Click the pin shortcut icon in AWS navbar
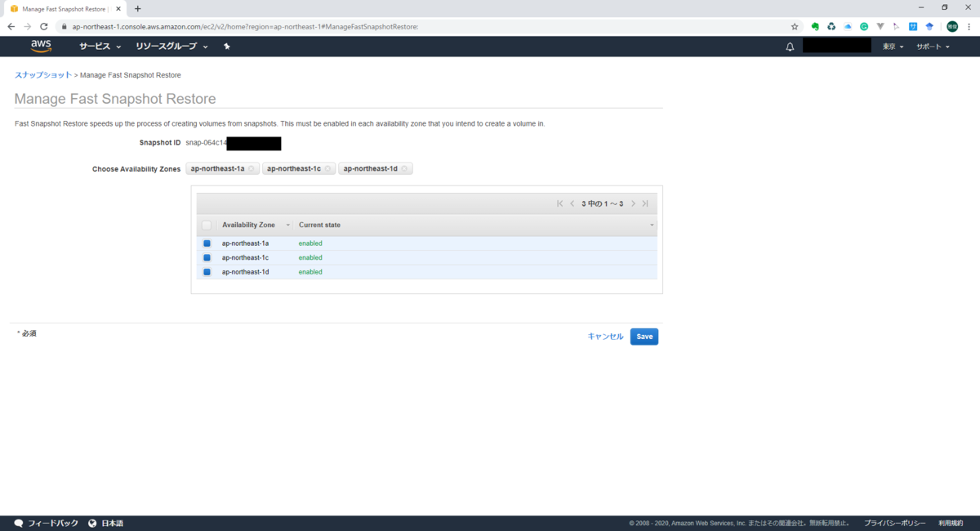The image size is (980, 531). tap(226, 47)
